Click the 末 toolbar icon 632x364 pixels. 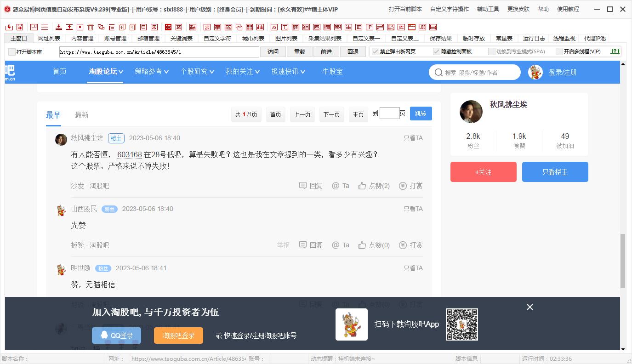coord(154,27)
